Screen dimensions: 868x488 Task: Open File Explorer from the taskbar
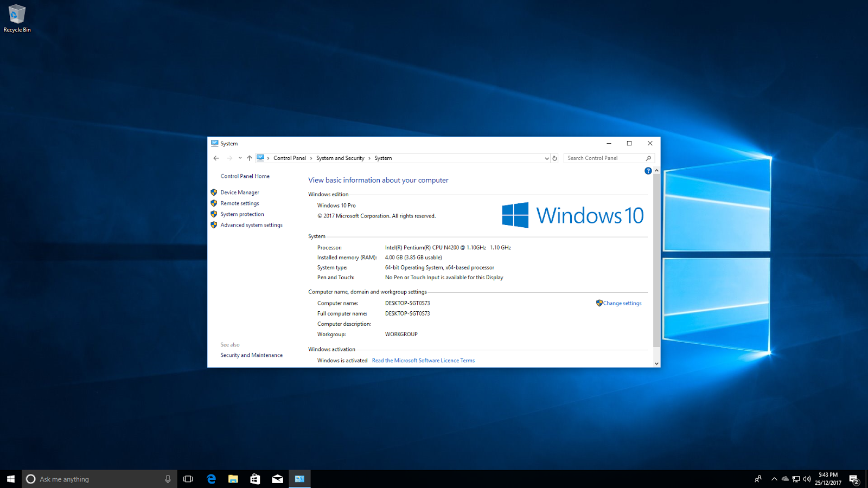[x=233, y=479]
